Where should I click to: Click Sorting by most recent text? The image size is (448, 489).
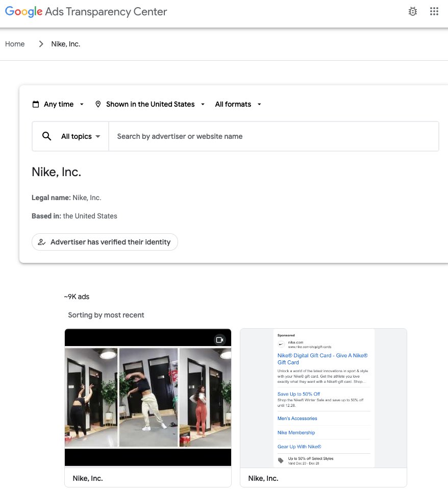click(106, 315)
